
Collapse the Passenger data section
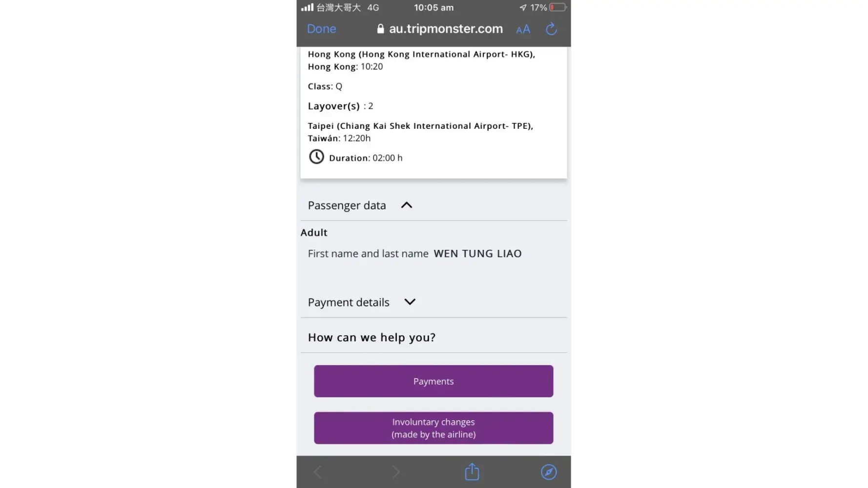click(x=407, y=205)
